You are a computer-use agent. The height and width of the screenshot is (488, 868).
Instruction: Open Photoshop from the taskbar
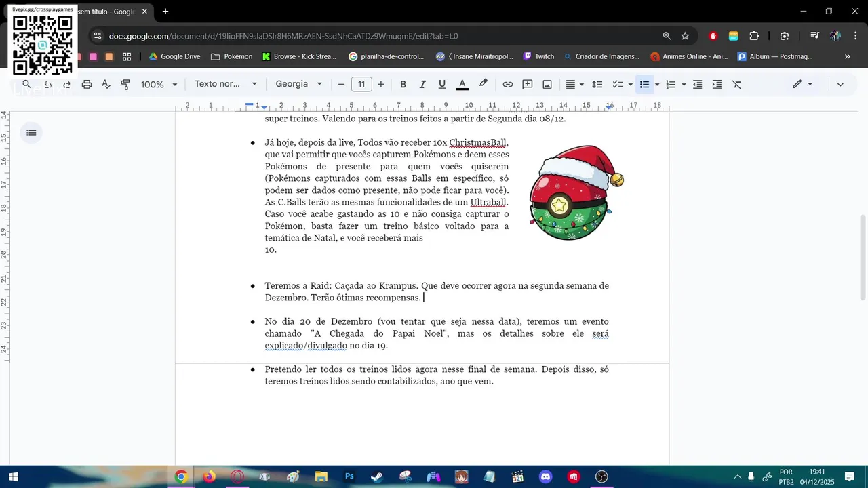(349, 476)
